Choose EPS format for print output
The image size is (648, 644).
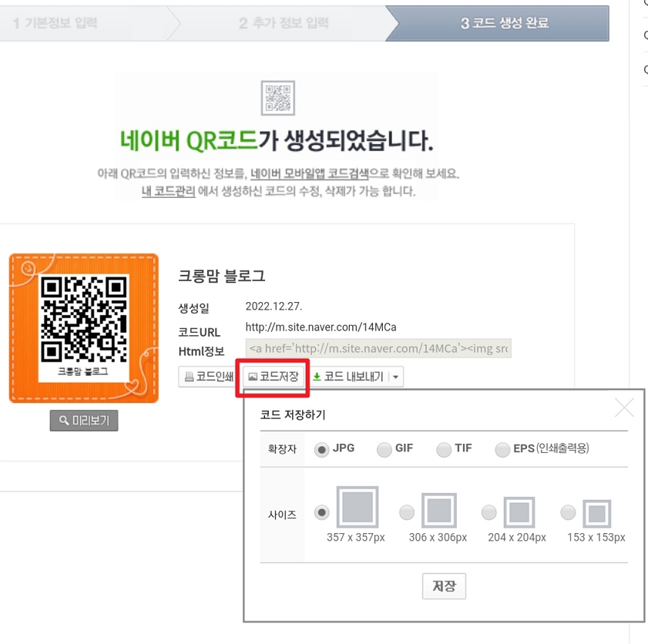[x=502, y=450]
